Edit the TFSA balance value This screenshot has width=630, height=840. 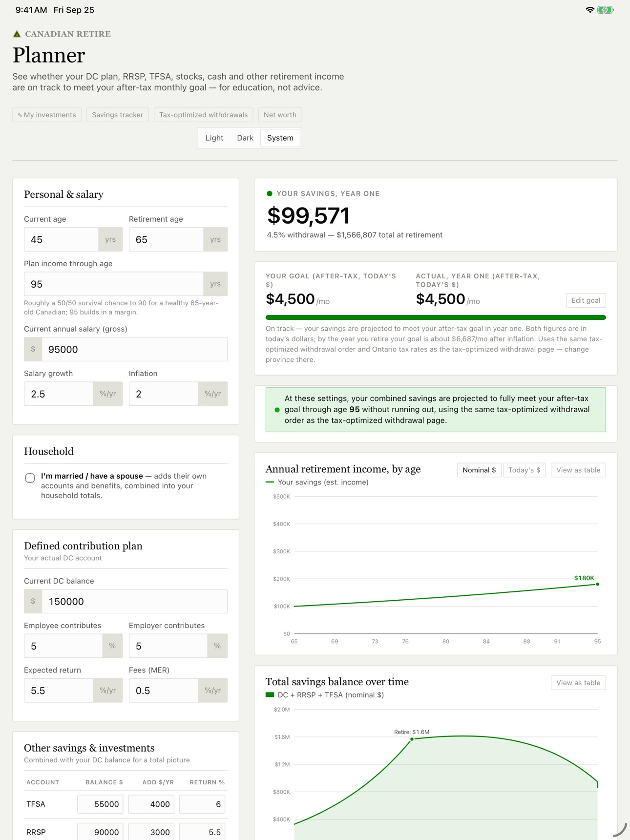click(x=100, y=804)
